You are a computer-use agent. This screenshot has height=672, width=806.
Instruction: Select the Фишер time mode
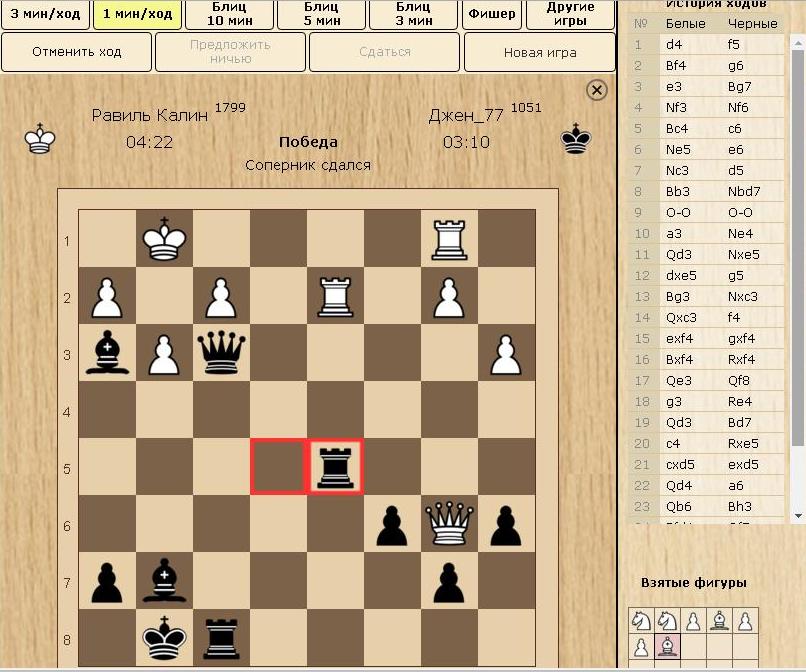coord(492,14)
